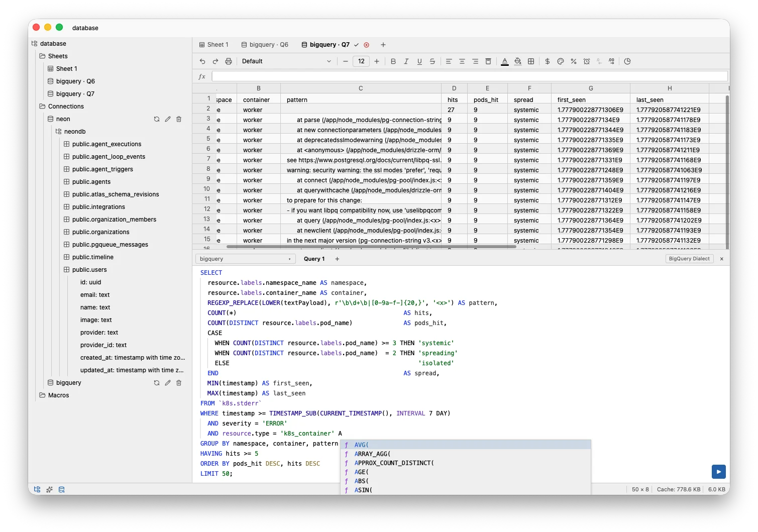Click the horizontal scrollbar of the sheet

coord(371,247)
